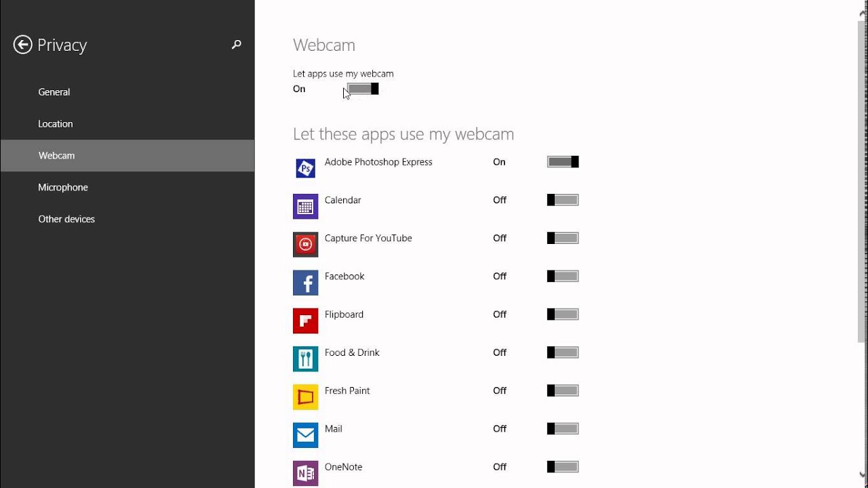
Task: Toggle webcam access for Facebook
Action: [563, 277]
